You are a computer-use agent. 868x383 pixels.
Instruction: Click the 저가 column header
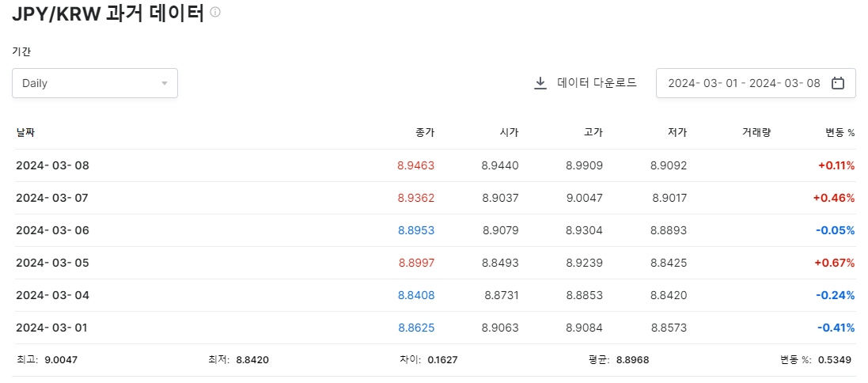point(677,132)
